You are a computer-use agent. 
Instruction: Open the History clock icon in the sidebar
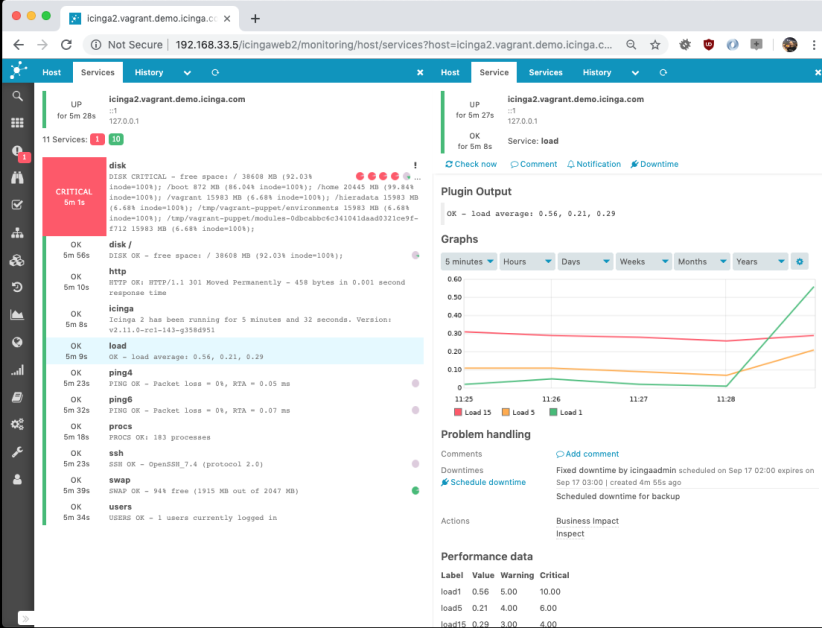(17, 287)
